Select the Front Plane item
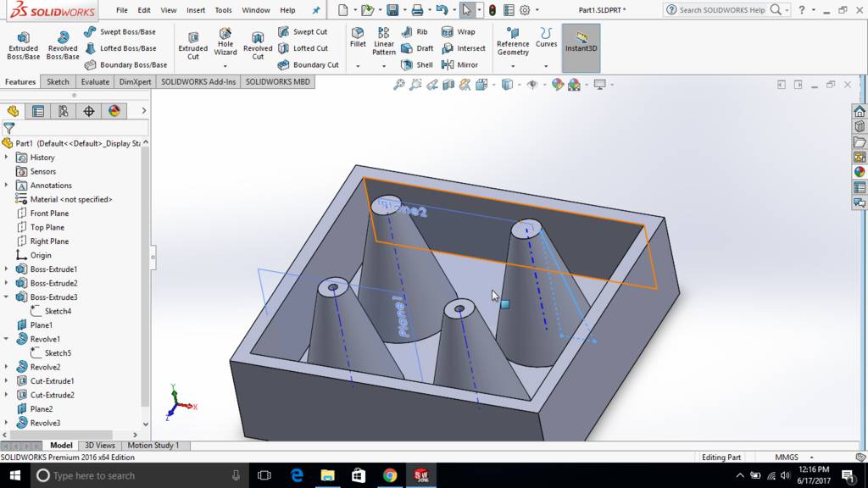The width and height of the screenshot is (868, 488). click(49, 213)
